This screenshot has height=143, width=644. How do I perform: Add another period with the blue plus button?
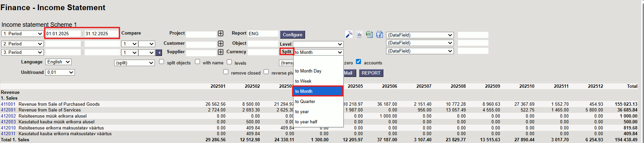click(159, 53)
